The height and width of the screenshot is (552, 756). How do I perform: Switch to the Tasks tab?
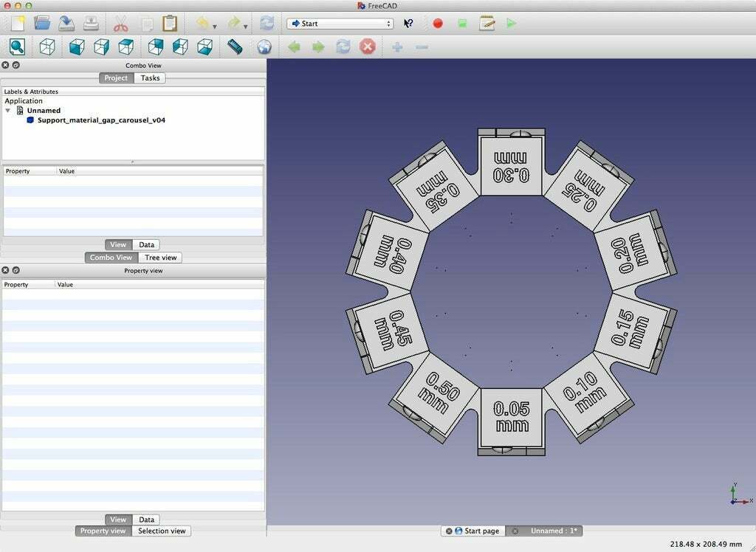click(x=150, y=77)
